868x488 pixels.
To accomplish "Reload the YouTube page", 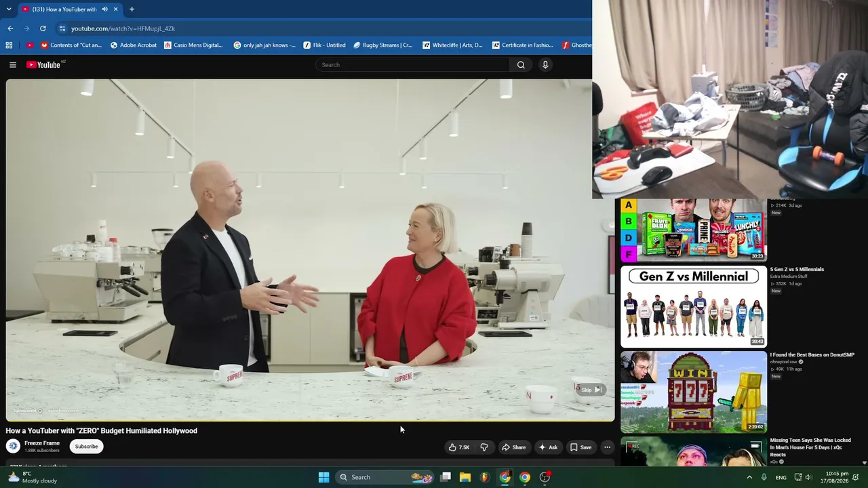I will click(x=43, y=28).
